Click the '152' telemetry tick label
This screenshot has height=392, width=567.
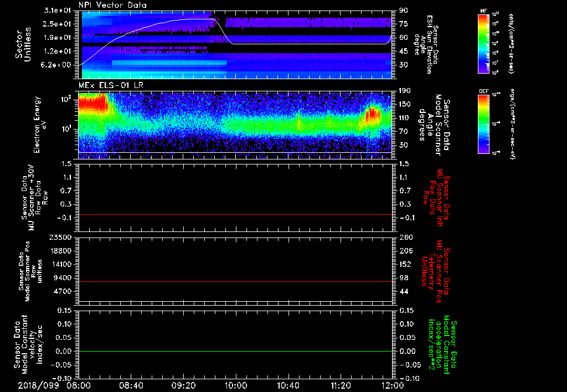[x=405, y=264]
